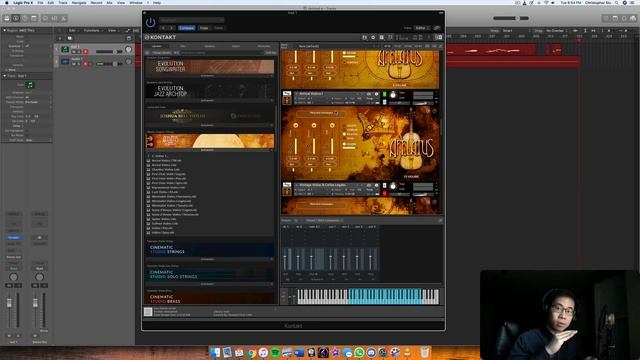This screenshot has height=360, width=640.
Task: Collapse the Region inspector disclosure triangle
Action: (4, 31)
